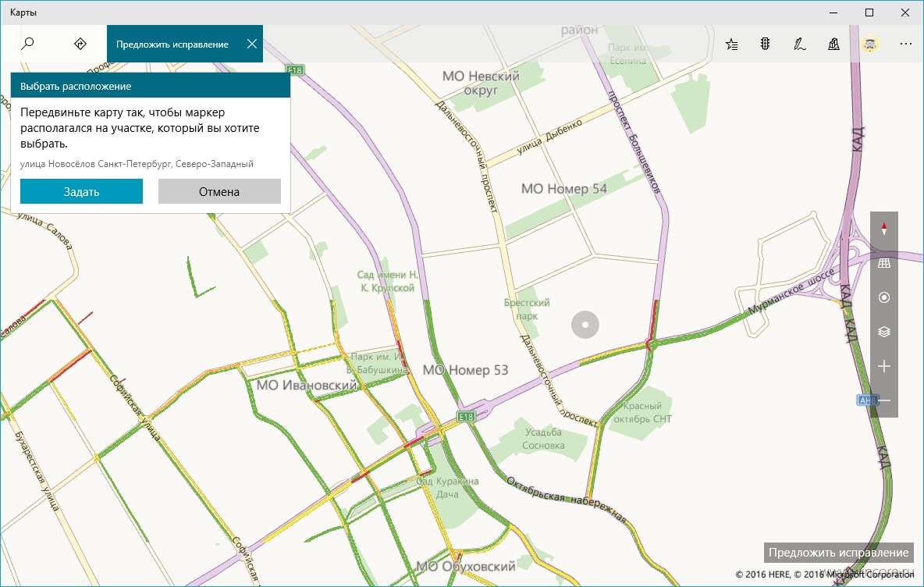Screen dimensions: 924x587
Task: Click the Выбрать расположение panel header
Action: tap(151, 86)
